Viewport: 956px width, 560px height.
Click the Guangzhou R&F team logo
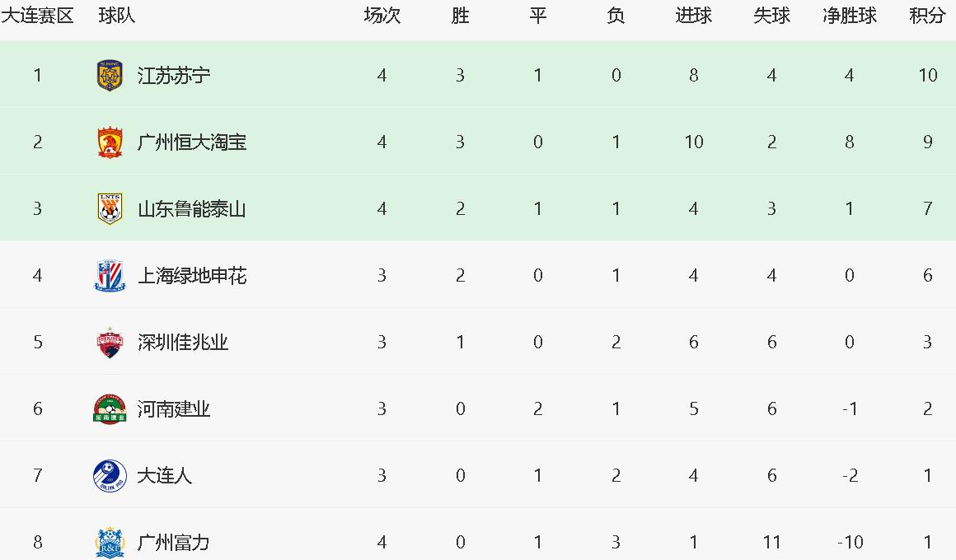tap(110, 543)
